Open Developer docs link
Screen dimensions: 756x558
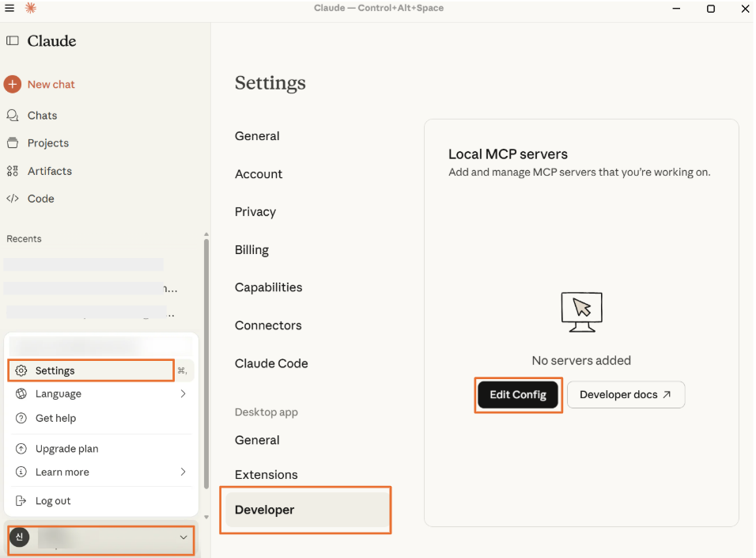tap(626, 395)
